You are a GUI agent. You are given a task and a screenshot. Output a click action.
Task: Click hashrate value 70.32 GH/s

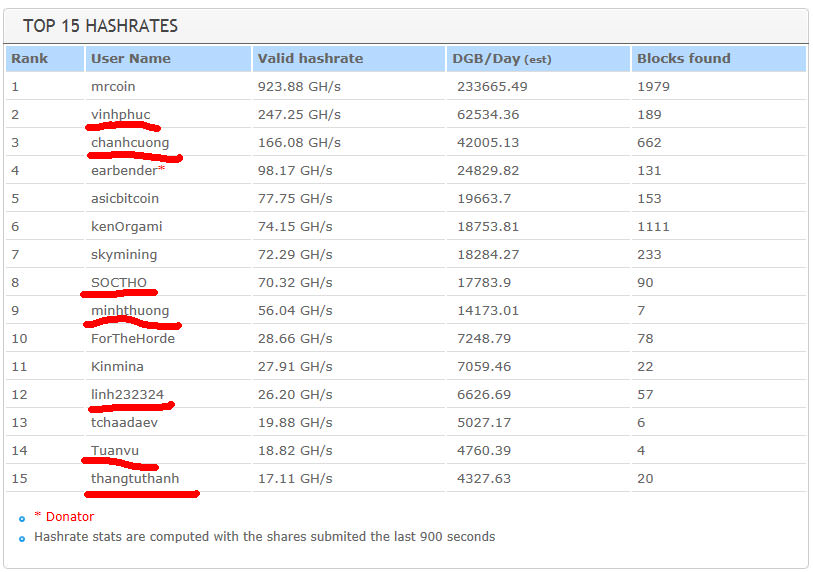tap(295, 283)
